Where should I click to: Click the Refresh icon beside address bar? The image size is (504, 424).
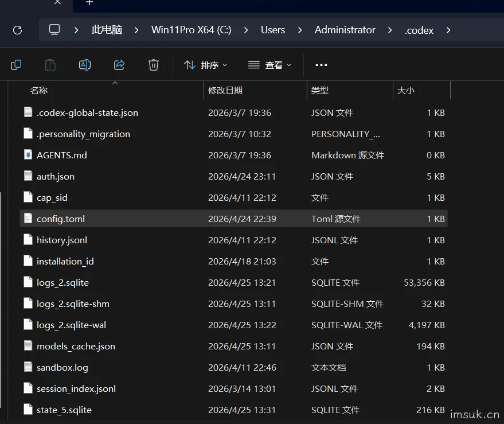pyautogui.click(x=17, y=30)
